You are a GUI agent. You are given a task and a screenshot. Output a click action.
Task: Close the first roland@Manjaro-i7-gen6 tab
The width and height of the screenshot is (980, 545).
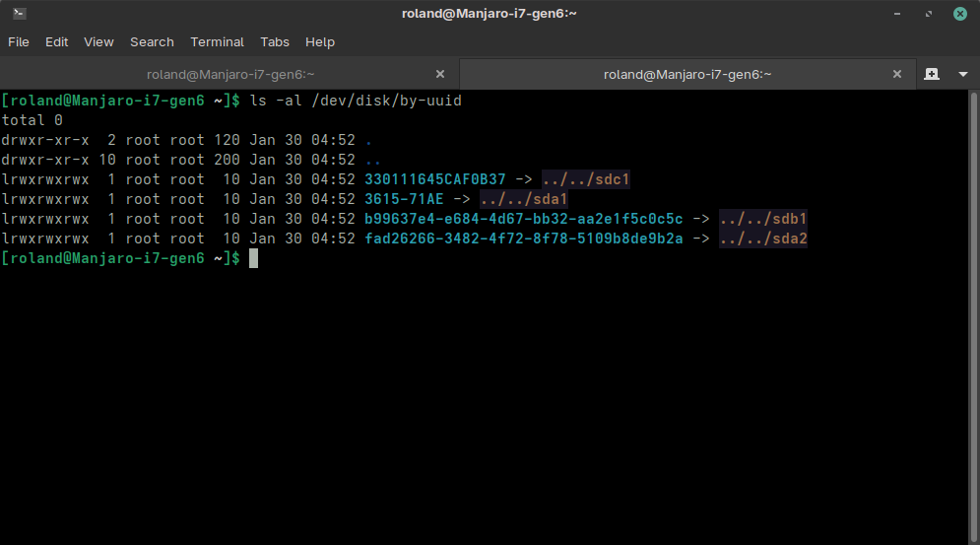440,74
